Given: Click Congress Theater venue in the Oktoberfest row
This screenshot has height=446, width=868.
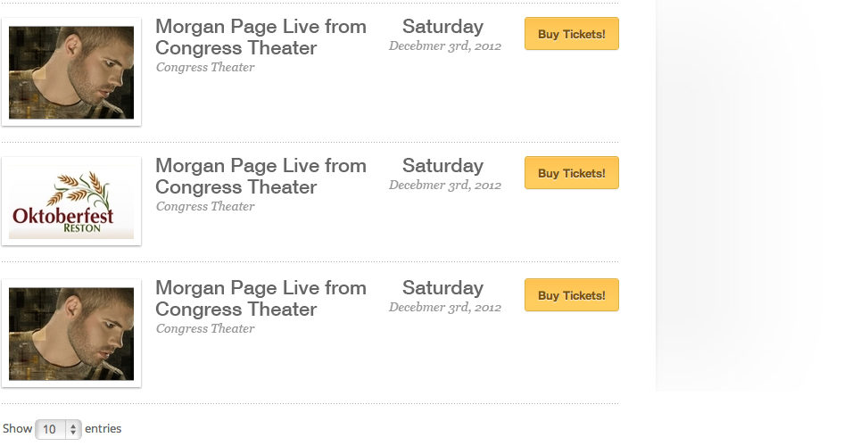Looking at the screenshot, I should tap(205, 206).
